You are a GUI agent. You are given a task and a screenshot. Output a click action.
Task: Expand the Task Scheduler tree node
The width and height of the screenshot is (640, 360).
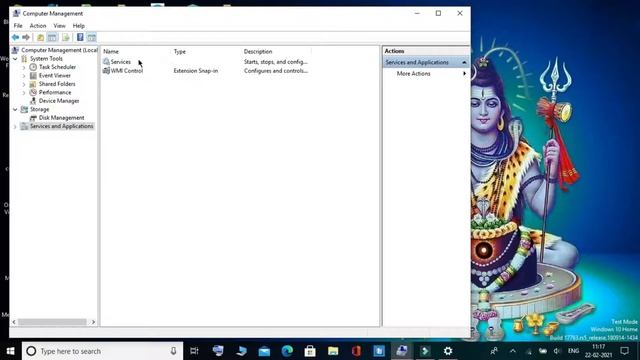pos(24,67)
